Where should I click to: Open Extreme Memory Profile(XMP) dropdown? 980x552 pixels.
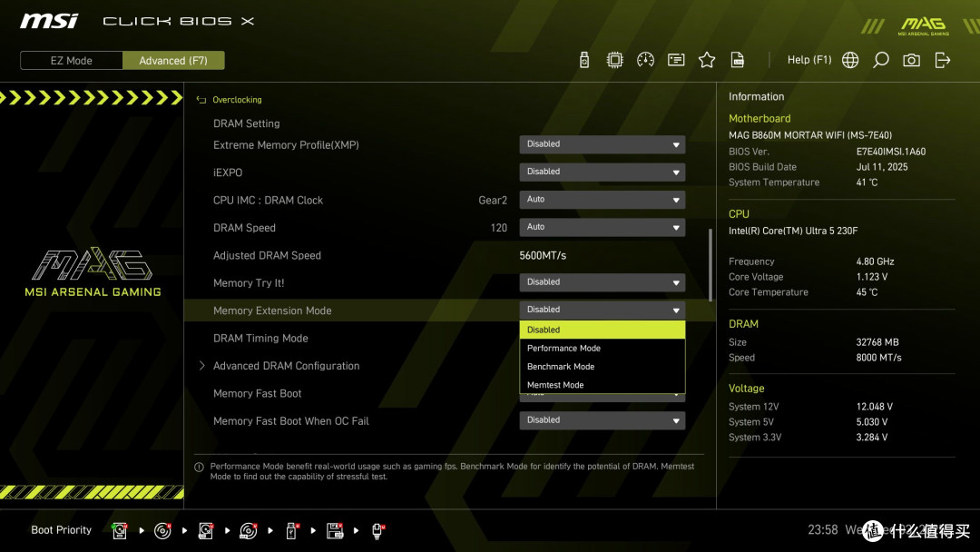602,144
